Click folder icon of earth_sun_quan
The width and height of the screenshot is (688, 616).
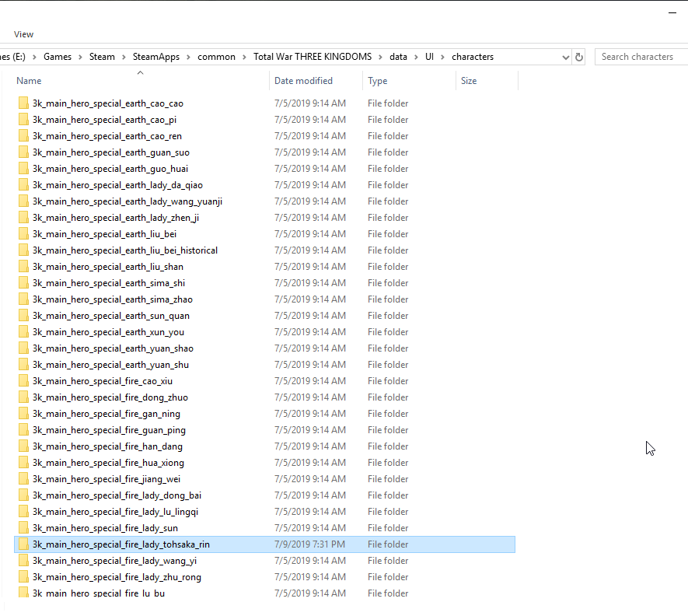click(23, 316)
